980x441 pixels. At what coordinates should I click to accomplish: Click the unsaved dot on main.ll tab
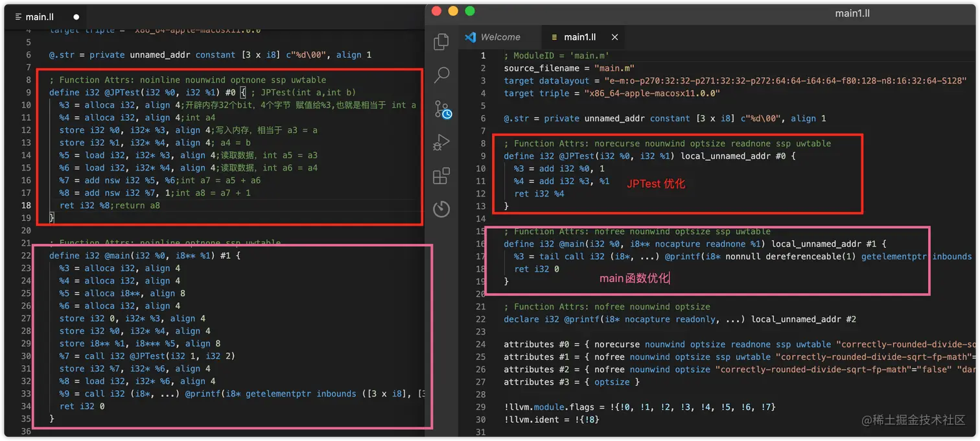point(76,17)
